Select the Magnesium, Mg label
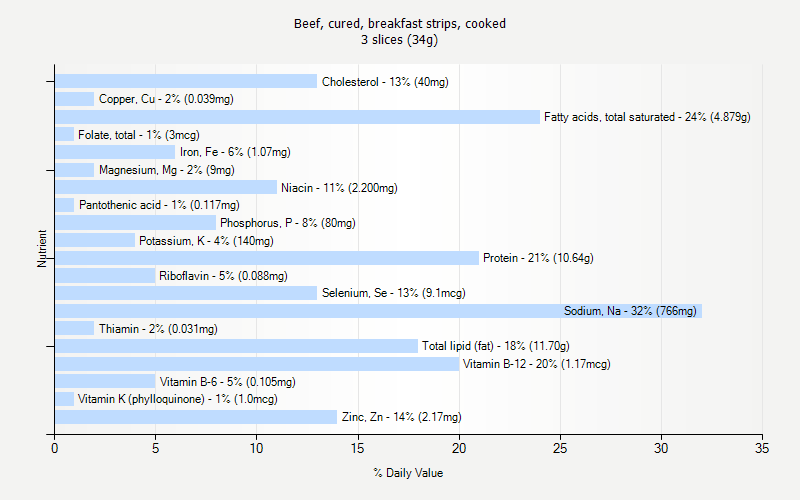This screenshot has width=800, height=500. (x=166, y=170)
